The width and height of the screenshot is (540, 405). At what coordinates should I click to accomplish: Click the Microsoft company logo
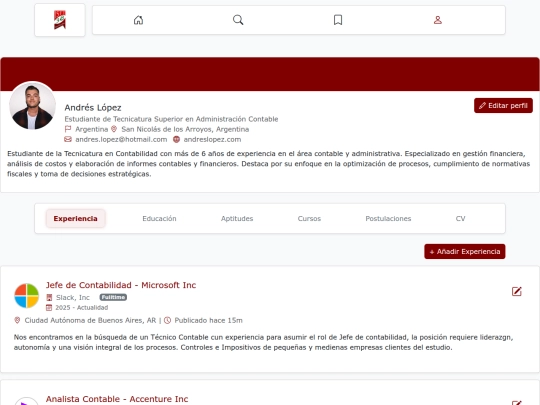coord(27,295)
